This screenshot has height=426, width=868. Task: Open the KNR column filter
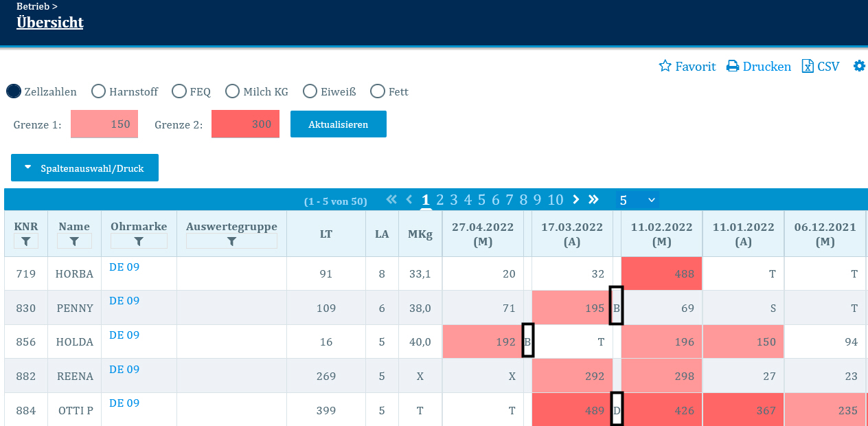(25, 241)
